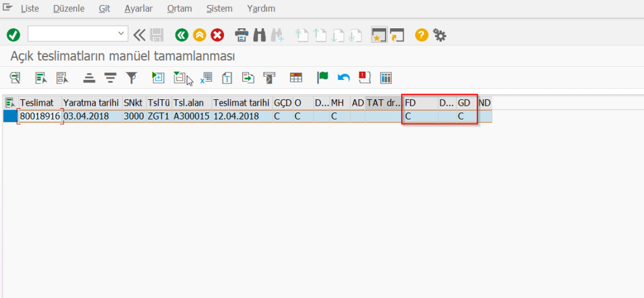Click date cell 03.04.2018
Viewport: 644px width, 298px height.
[92, 116]
